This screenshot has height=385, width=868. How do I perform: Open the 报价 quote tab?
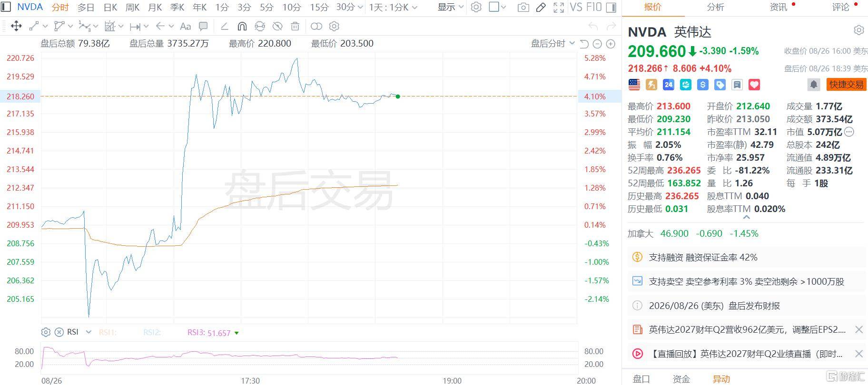click(x=652, y=7)
